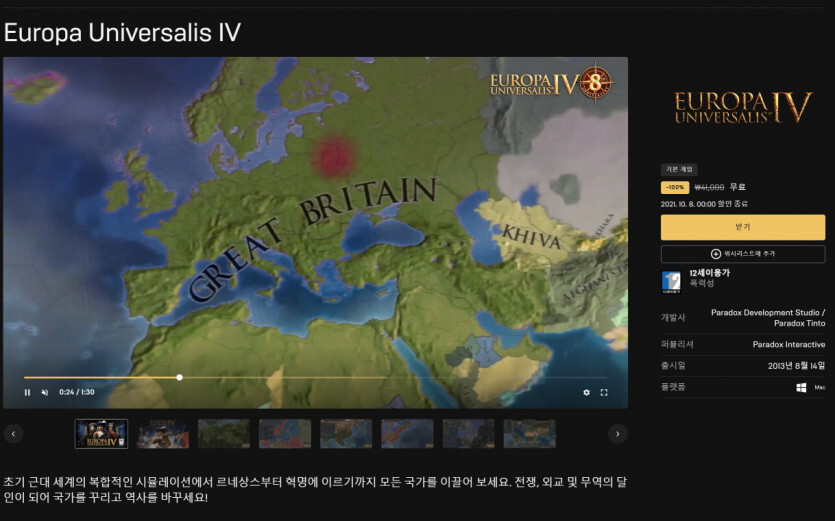Click the plus icon on wishlist button
Image resolution: width=835 pixels, height=521 pixels.
tap(716, 254)
